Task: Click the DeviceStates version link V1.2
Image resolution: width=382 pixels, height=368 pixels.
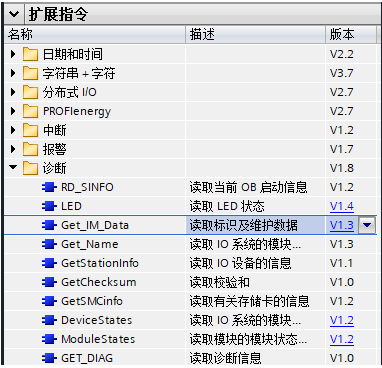Action: click(x=342, y=320)
